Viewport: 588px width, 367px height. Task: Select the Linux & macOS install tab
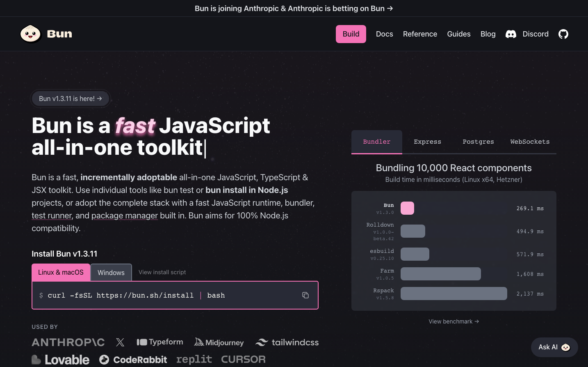(x=61, y=273)
